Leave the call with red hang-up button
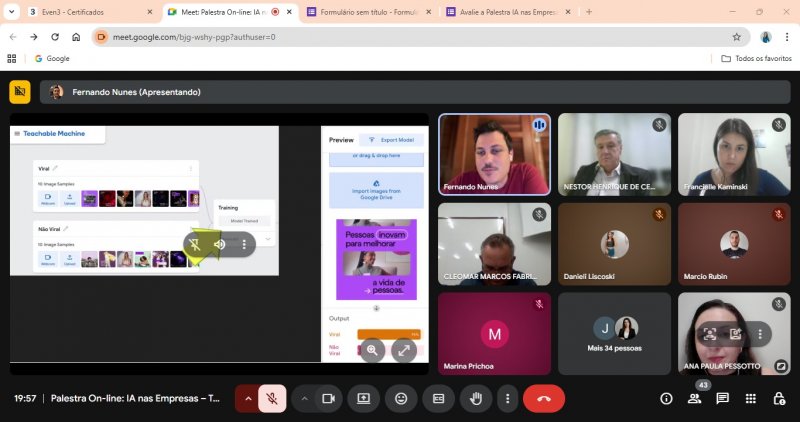 tap(543, 398)
